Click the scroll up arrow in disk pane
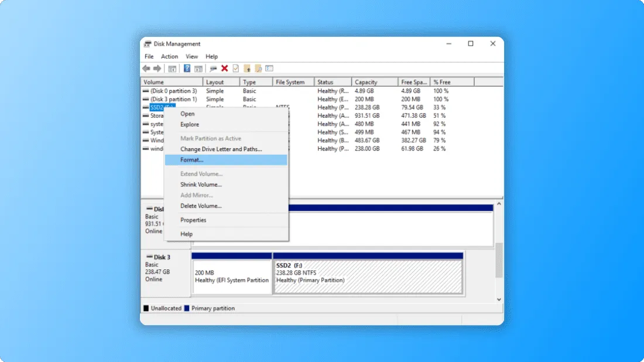 click(x=499, y=204)
